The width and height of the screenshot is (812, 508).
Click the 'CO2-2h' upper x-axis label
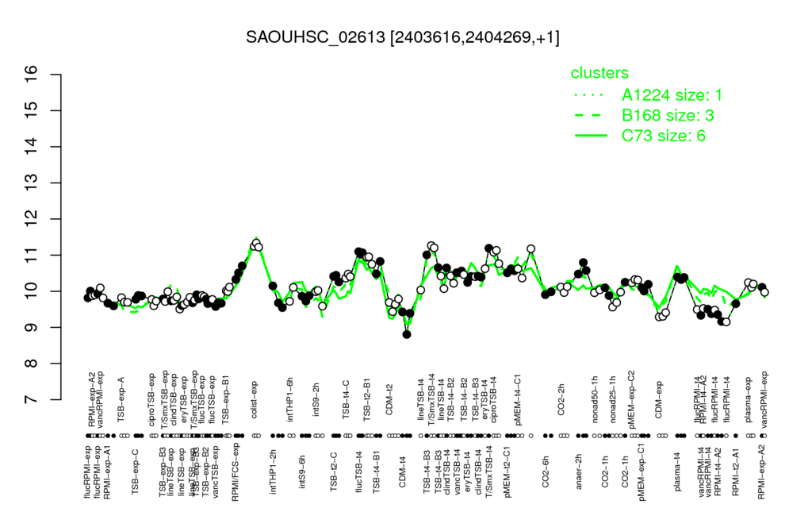(x=561, y=401)
